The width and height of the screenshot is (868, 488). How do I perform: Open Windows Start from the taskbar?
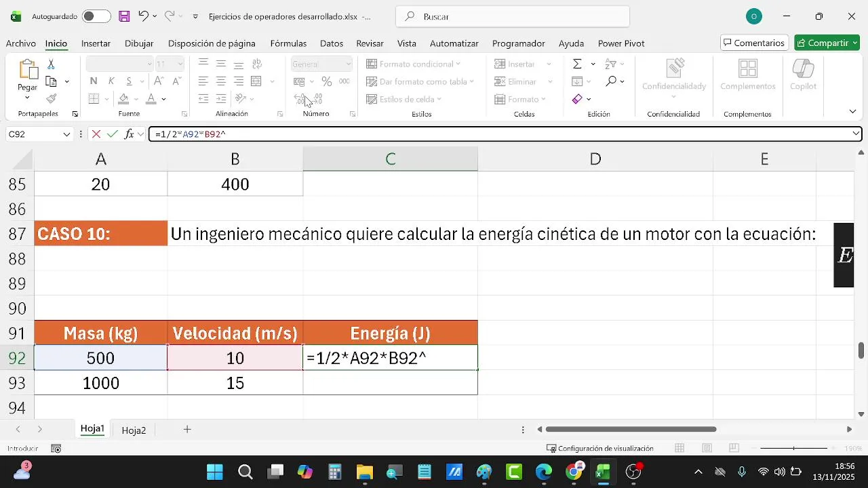(215, 472)
